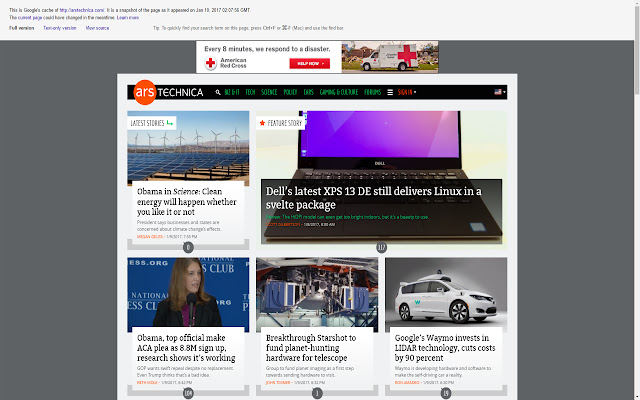Open the View source link
The image size is (640, 400).
point(97,28)
